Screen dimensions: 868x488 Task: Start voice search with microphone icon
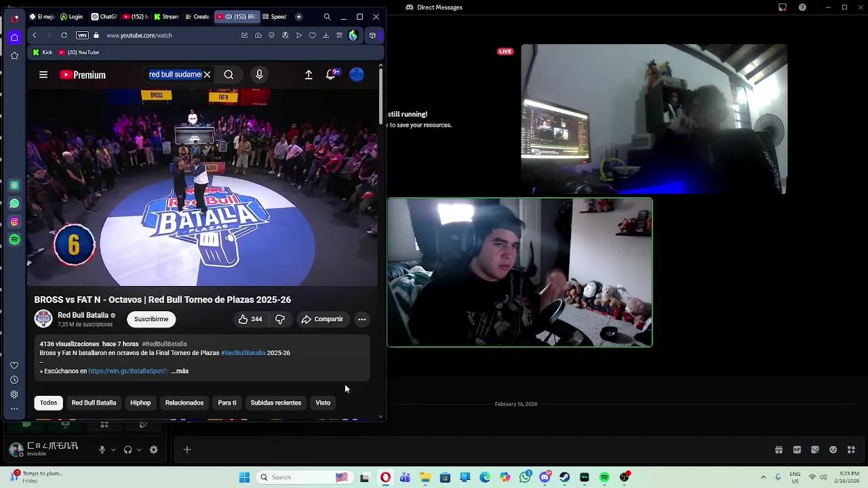pos(259,75)
